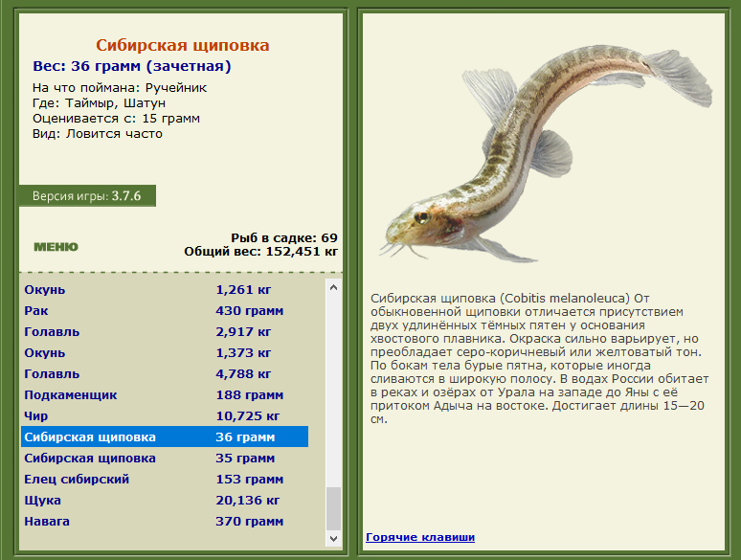Click the Сибирская щиповка fish picture
The image size is (741, 560).
(546, 153)
